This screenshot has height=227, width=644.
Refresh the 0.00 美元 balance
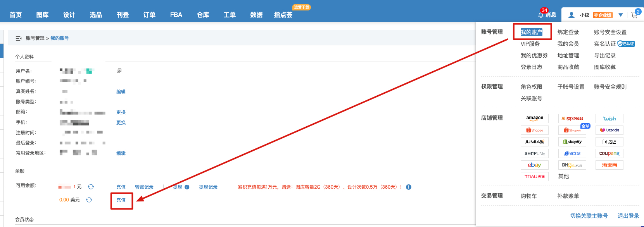click(x=89, y=200)
